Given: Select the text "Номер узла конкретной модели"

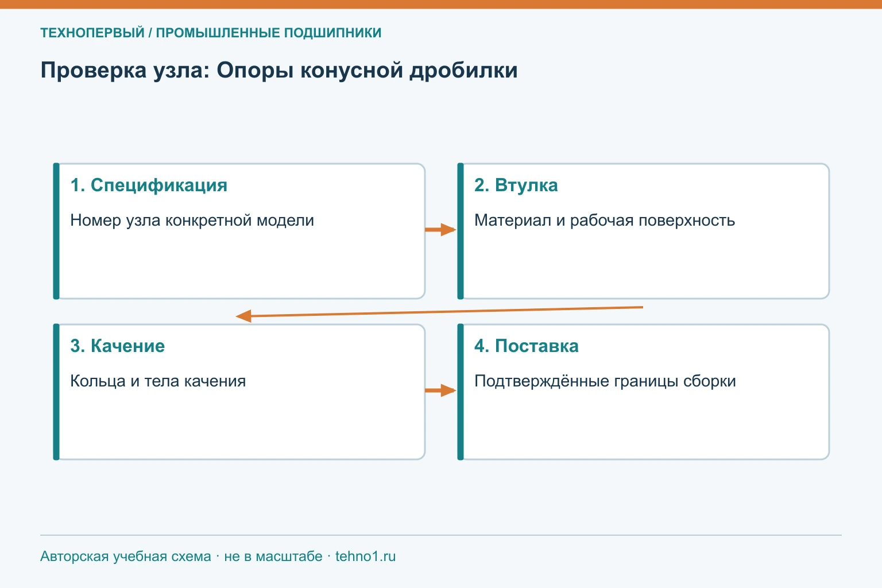Looking at the screenshot, I should [x=192, y=220].
